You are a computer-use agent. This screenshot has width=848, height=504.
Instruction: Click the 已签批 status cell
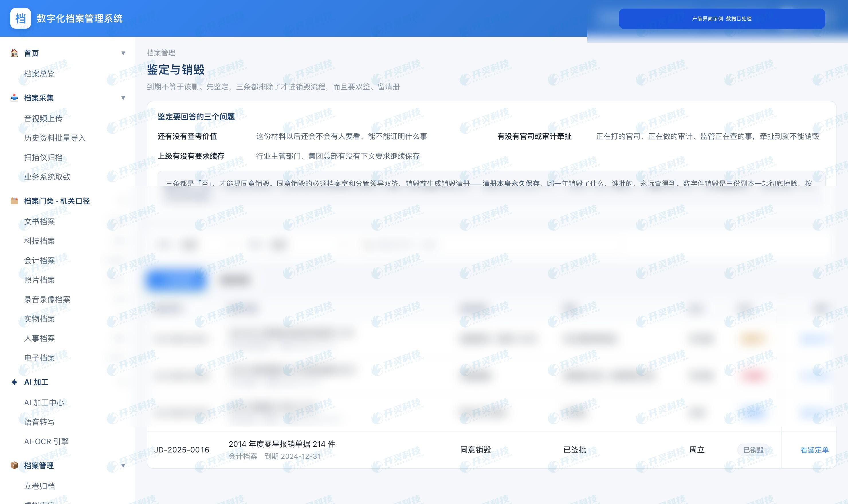[x=574, y=450]
